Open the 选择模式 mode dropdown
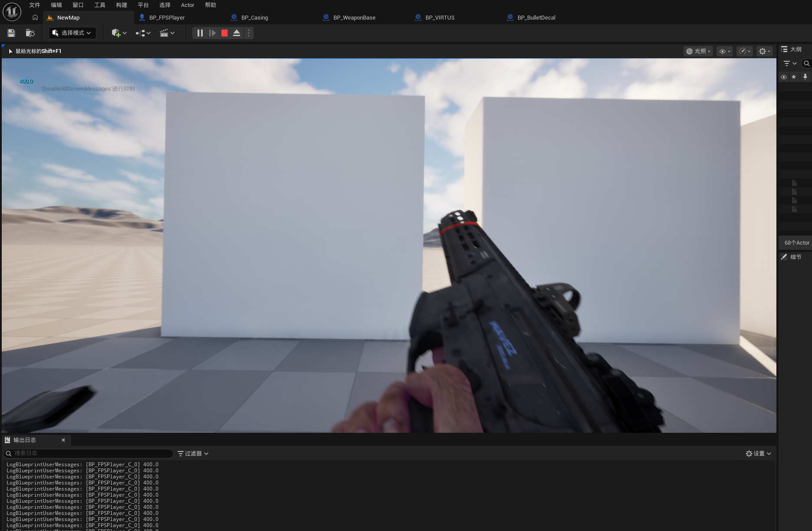Screen dimensions: 812x531 (72, 33)
